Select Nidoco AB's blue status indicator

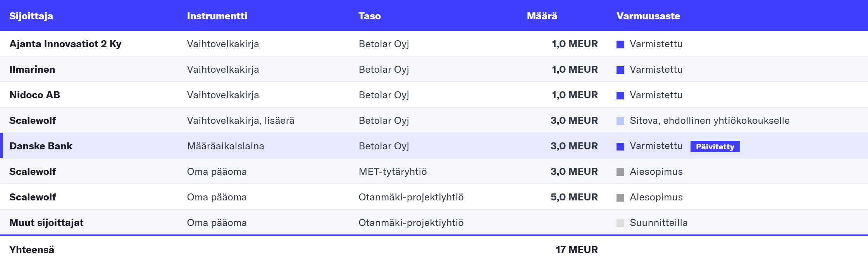620,96
